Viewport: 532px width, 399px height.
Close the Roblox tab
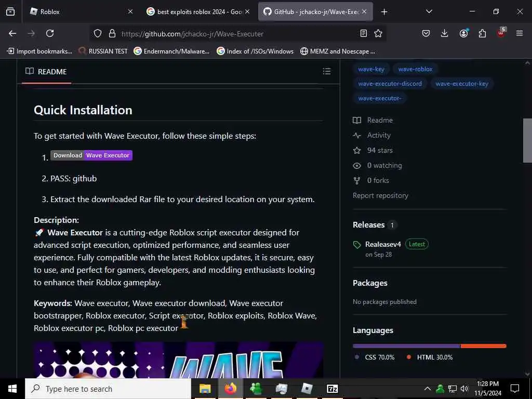tap(130, 11)
